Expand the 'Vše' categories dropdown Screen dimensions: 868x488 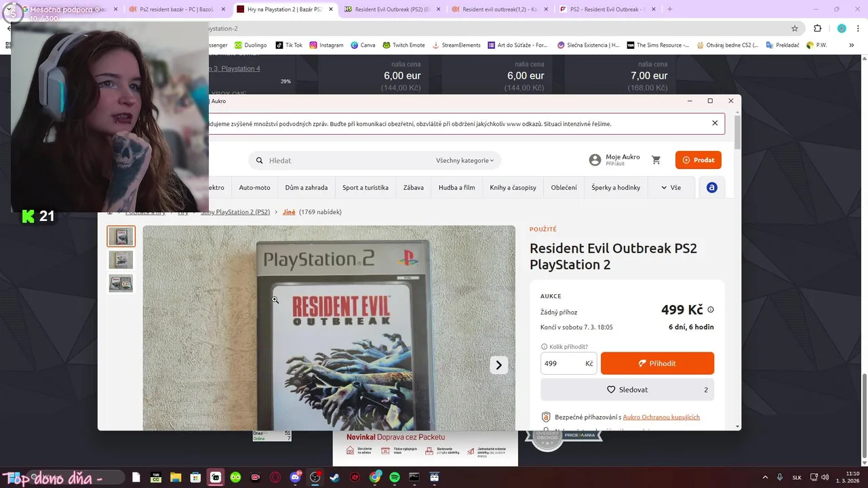point(671,188)
